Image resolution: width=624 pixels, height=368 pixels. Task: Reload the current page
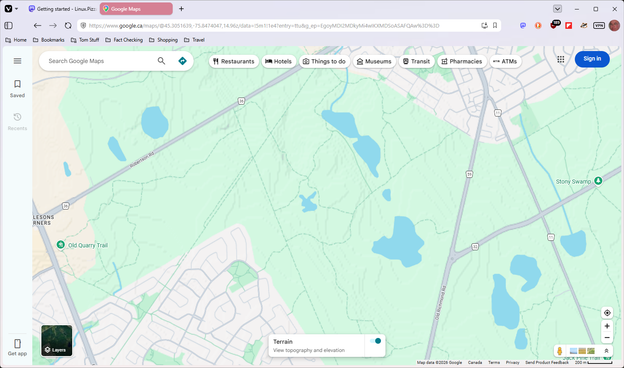coord(68,25)
